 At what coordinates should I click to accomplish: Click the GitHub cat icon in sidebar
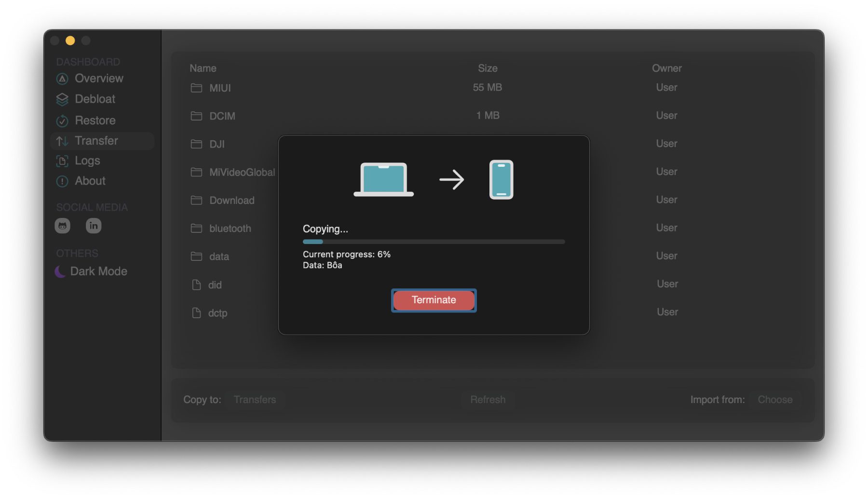62,226
